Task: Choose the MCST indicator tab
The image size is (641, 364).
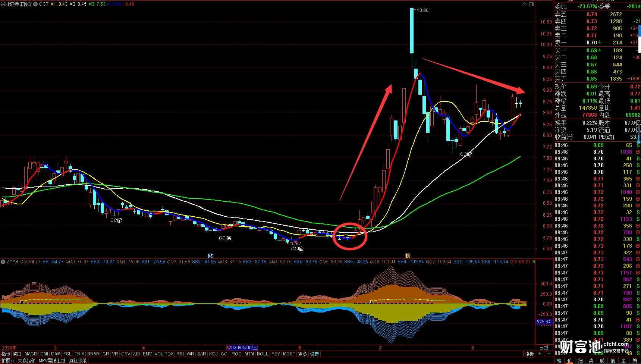Action: point(289,354)
